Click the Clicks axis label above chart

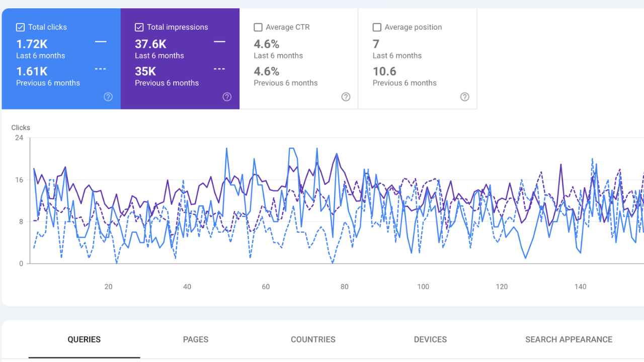21,128
